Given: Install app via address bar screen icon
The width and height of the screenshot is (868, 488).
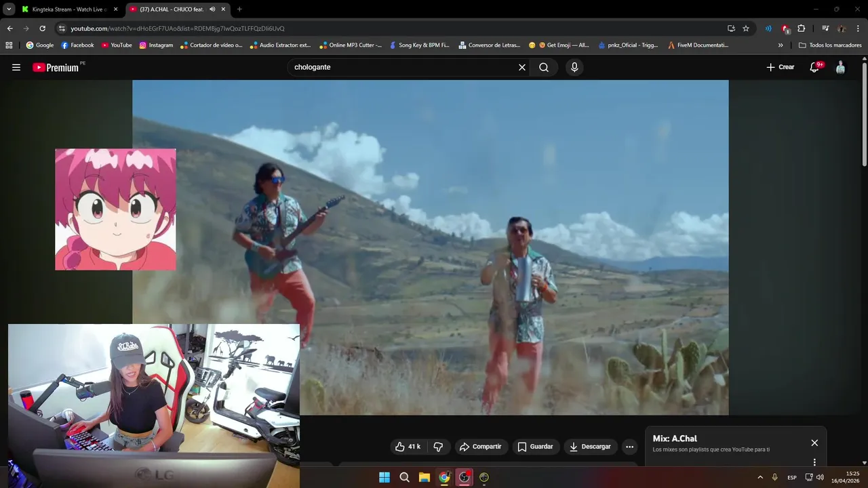Looking at the screenshot, I should [x=731, y=28].
